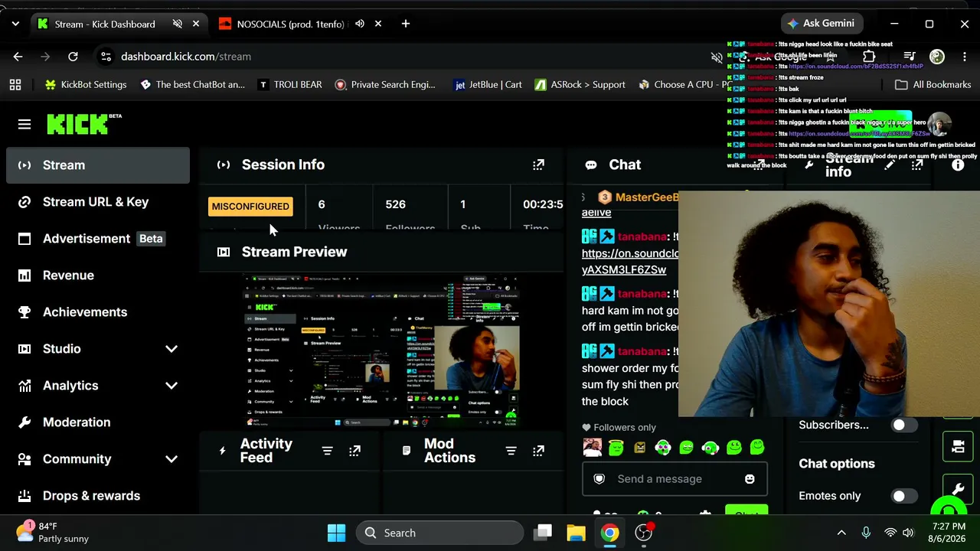This screenshot has width=980, height=551.
Task: Expand the Studio sidebar section
Action: [171, 349]
